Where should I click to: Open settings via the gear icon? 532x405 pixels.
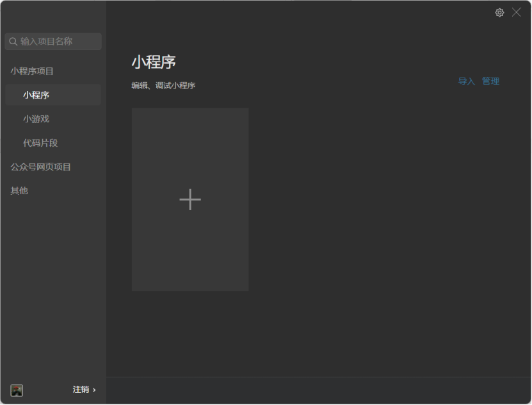499,13
